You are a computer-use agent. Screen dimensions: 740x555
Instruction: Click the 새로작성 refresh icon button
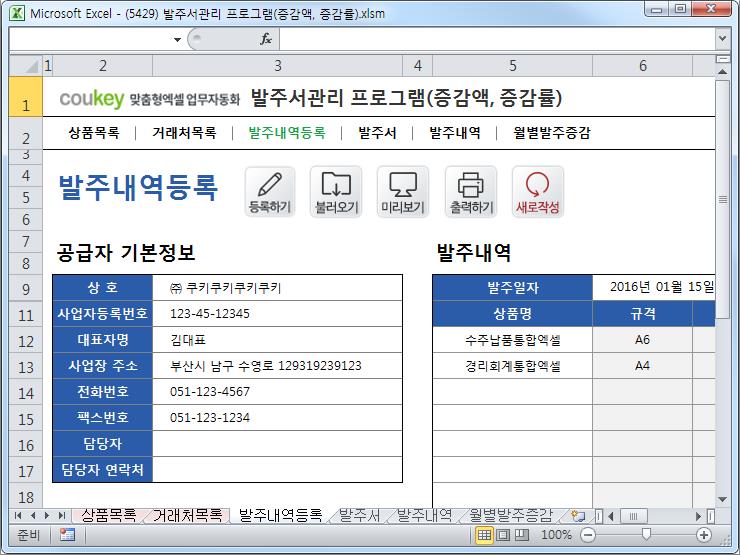pos(538,192)
